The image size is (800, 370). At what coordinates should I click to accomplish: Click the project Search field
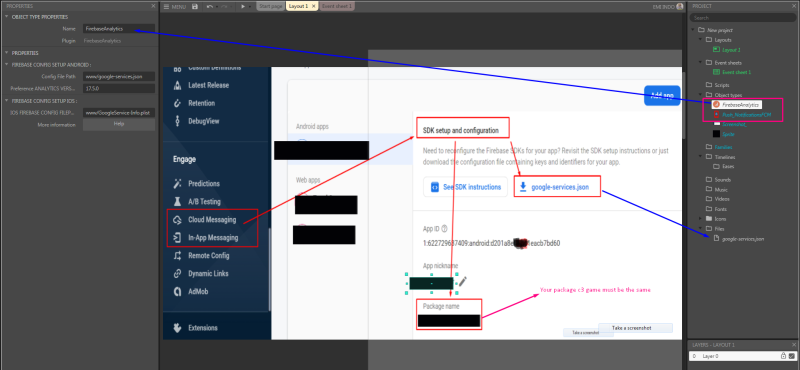[743, 18]
